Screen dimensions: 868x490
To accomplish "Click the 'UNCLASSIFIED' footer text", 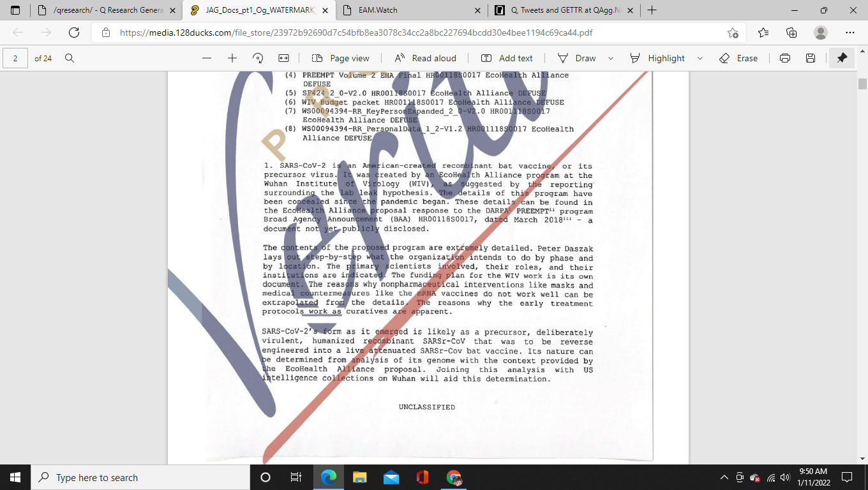I will click(x=427, y=407).
